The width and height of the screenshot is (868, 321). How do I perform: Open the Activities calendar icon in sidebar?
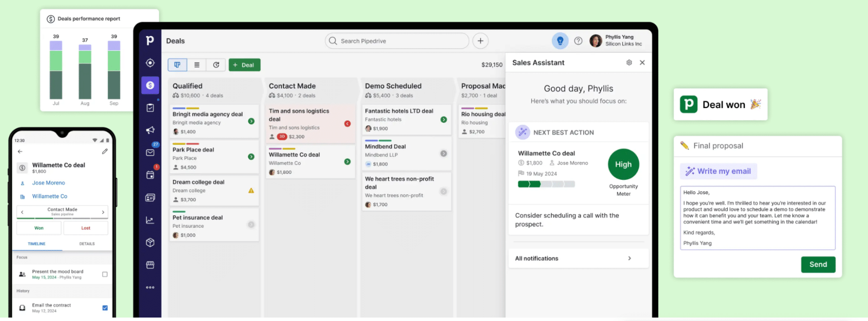click(x=150, y=175)
